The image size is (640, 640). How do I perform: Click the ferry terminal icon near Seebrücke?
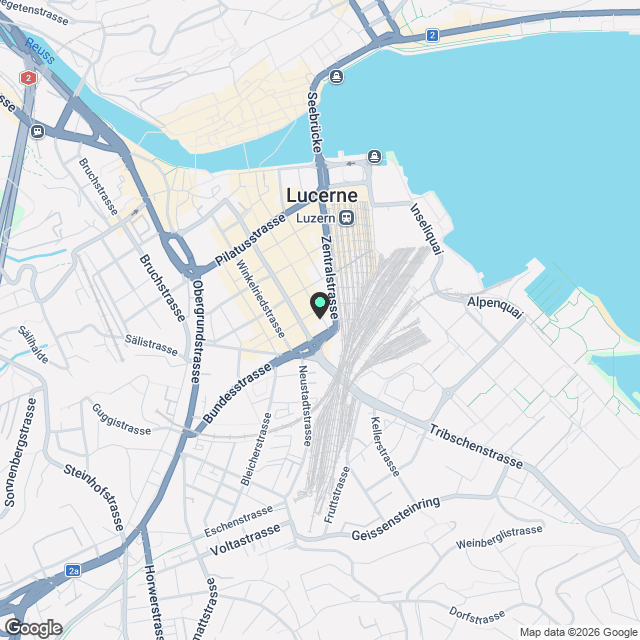[336, 76]
